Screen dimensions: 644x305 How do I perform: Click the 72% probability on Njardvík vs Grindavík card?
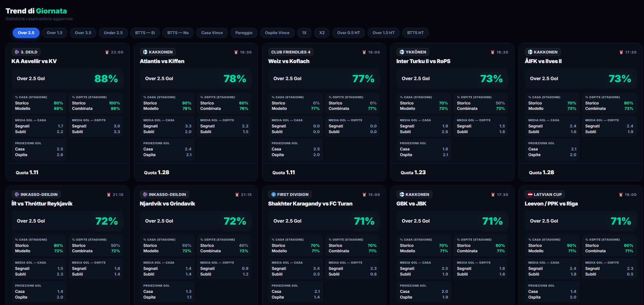click(x=235, y=221)
